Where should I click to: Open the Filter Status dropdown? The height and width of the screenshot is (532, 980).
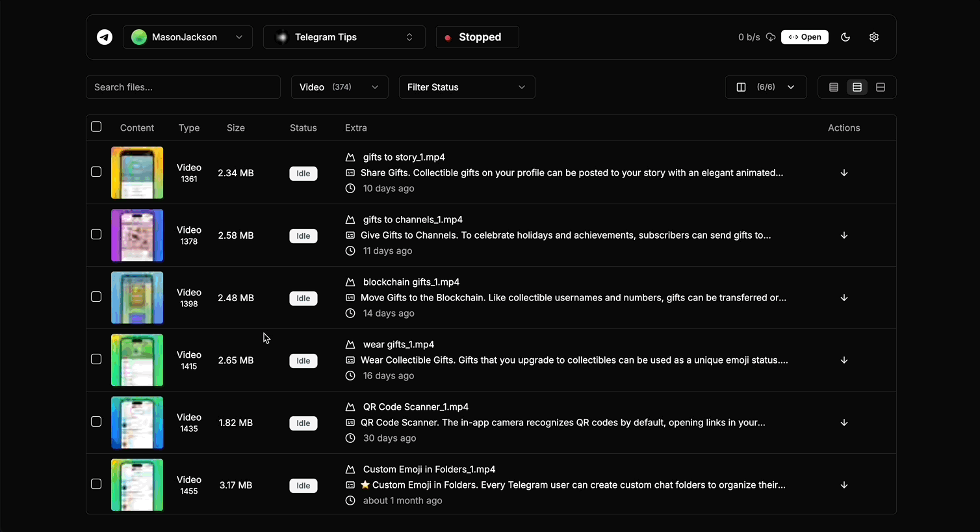pos(467,86)
